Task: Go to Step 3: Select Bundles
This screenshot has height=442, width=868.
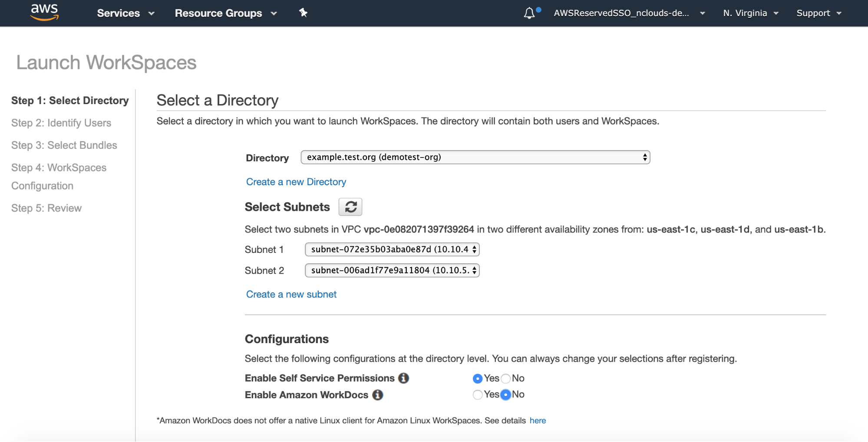Action: click(x=64, y=145)
